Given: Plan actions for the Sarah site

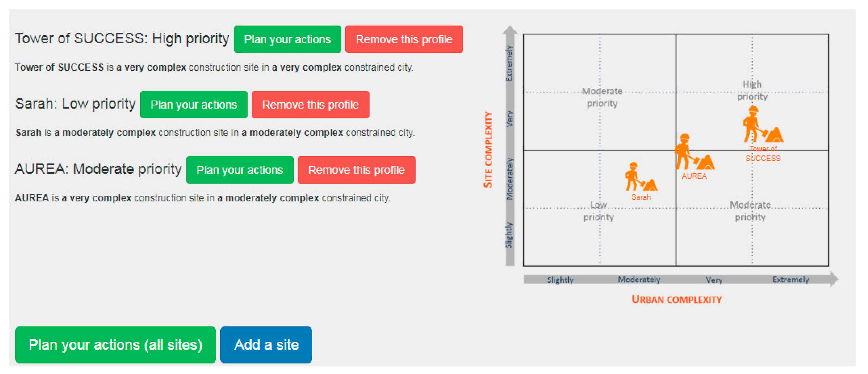Looking at the screenshot, I should tap(193, 105).
